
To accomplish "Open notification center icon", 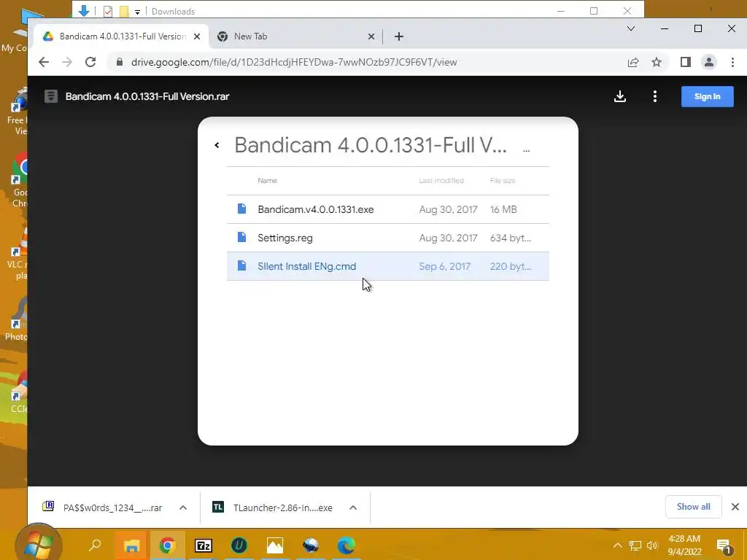I will pyautogui.click(x=724, y=546).
